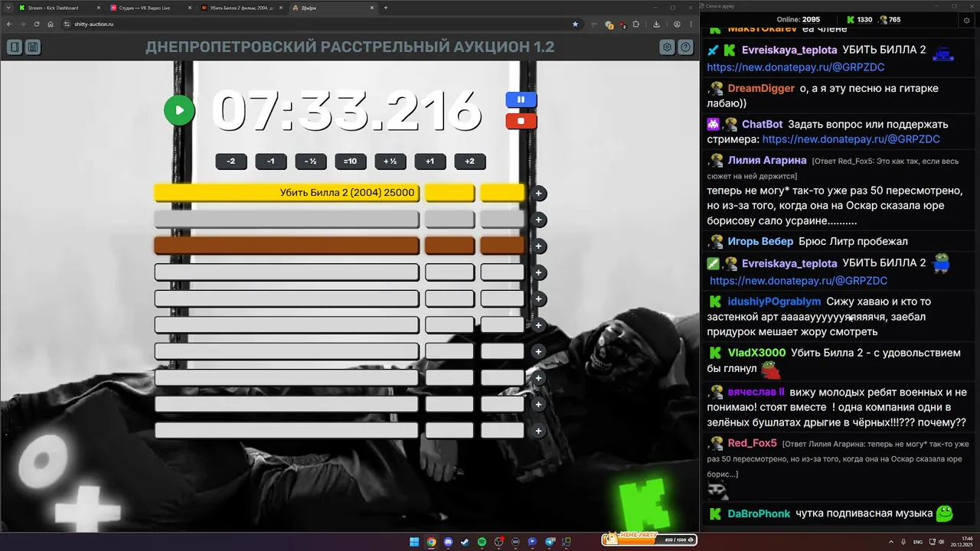Click plus icon beside the bronze third-place row

pyautogui.click(x=538, y=246)
